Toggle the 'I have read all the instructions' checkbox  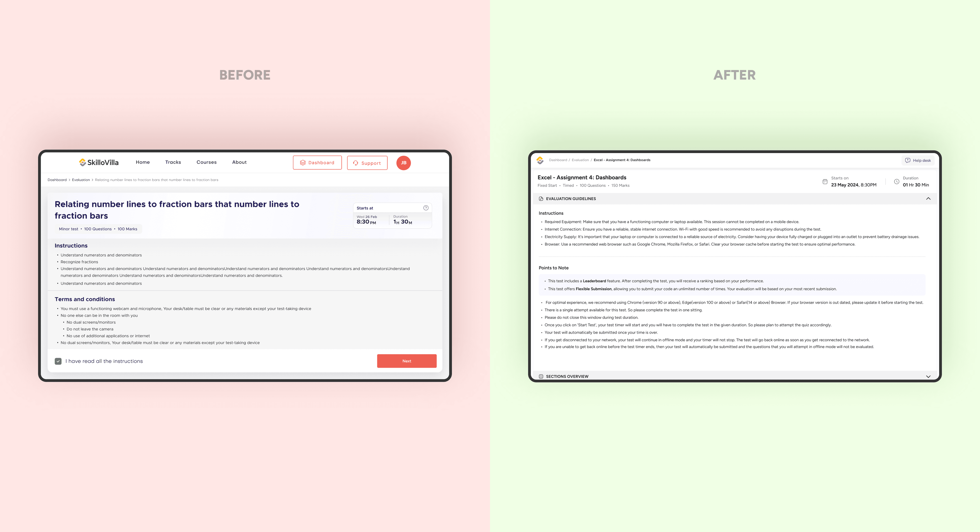tap(58, 361)
